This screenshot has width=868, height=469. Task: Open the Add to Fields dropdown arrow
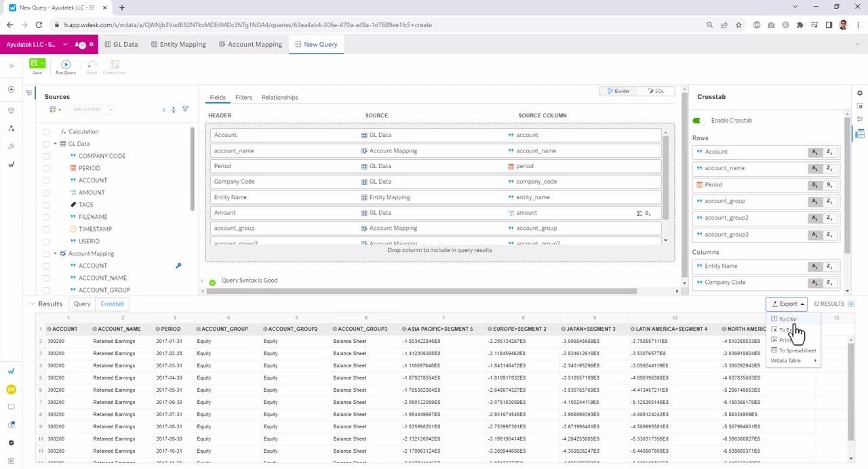(111, 109)
